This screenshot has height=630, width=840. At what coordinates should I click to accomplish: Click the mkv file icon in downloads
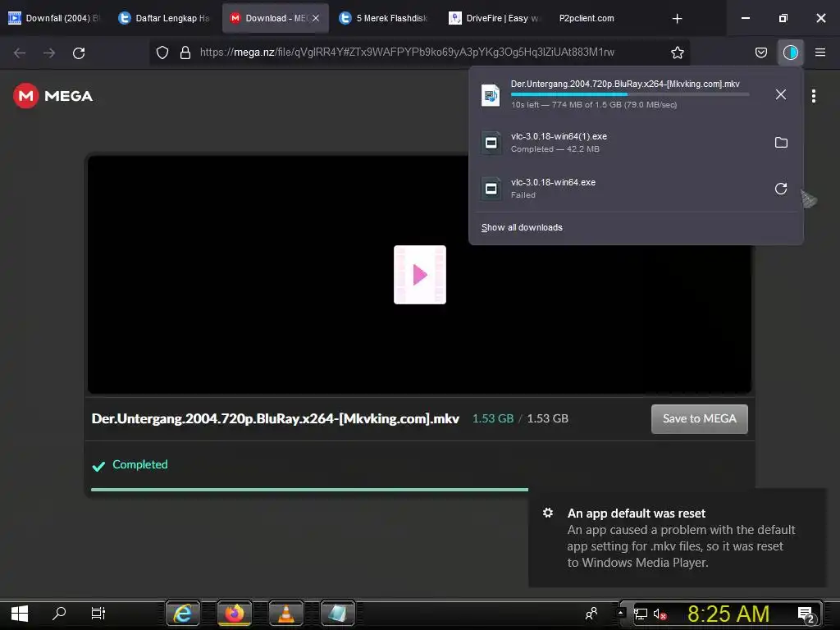tap(491, 95)
